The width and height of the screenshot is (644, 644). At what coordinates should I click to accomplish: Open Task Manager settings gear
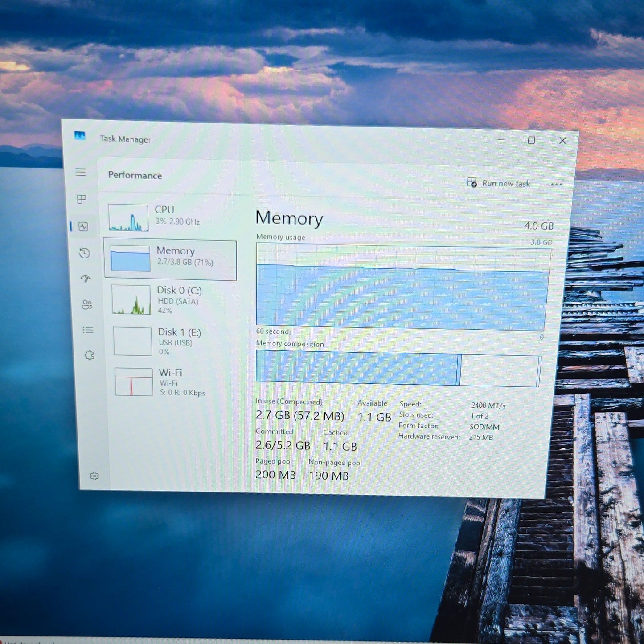[x=94, y=476]
